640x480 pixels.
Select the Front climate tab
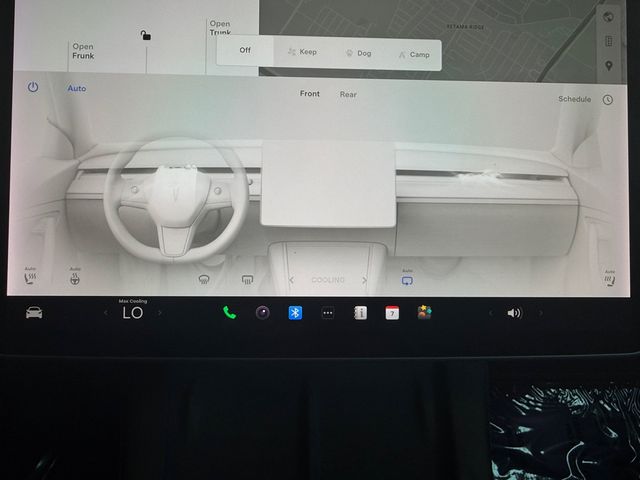click(310, 93)
